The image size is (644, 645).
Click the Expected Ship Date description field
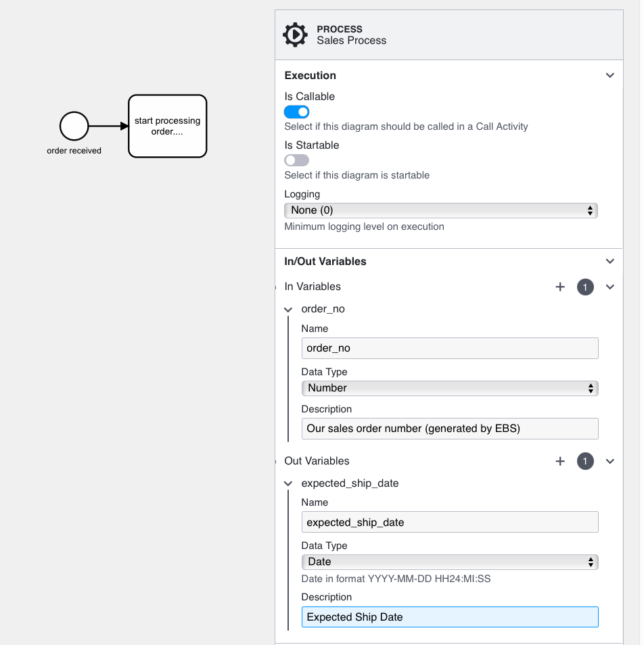click(x=450, y=617)
